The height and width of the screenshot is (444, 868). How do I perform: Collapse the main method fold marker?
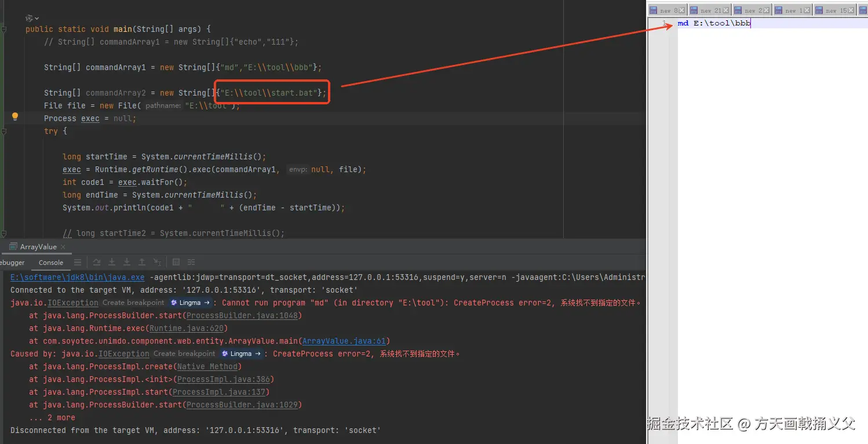(x=4, y=29)
